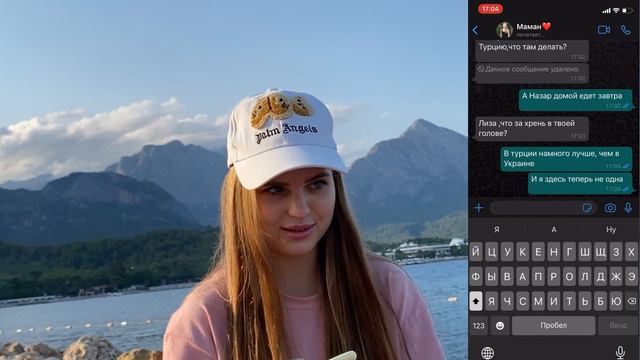The height and width of the screenshot is (360, 640).
Task: Tap the Р key on keyboard
Action: tap(553, 277)
